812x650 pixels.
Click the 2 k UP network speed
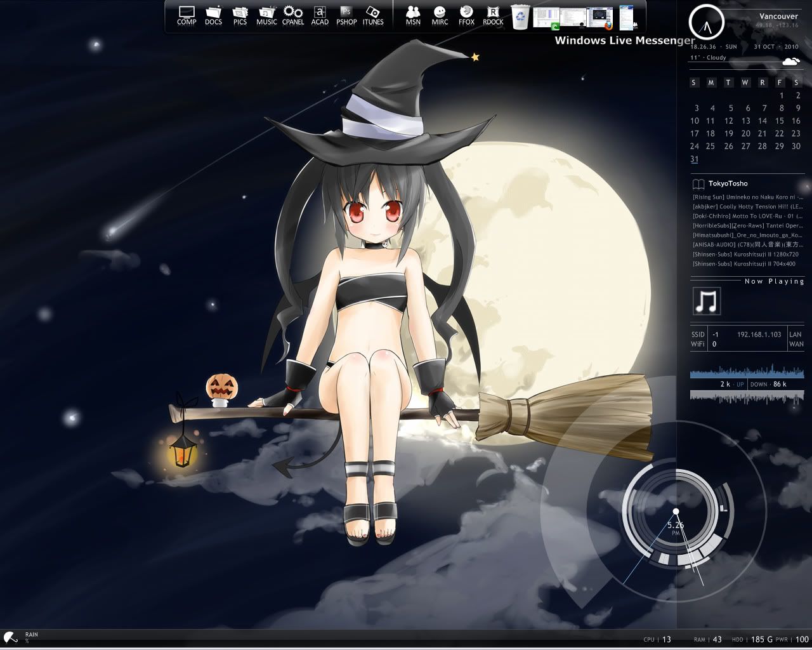(732, 384)
